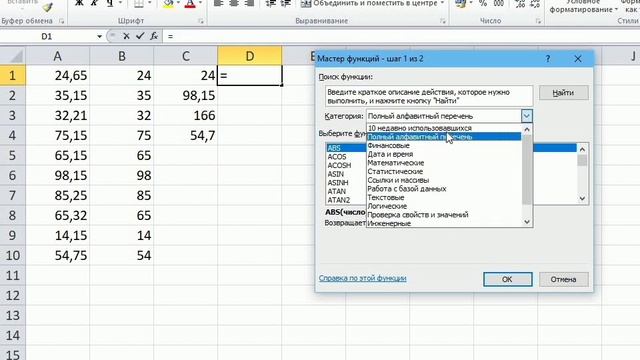This screenshot has height=360, width=640.
Task: Select column B header
Action: pyautogui.click(x=122, y=56)
